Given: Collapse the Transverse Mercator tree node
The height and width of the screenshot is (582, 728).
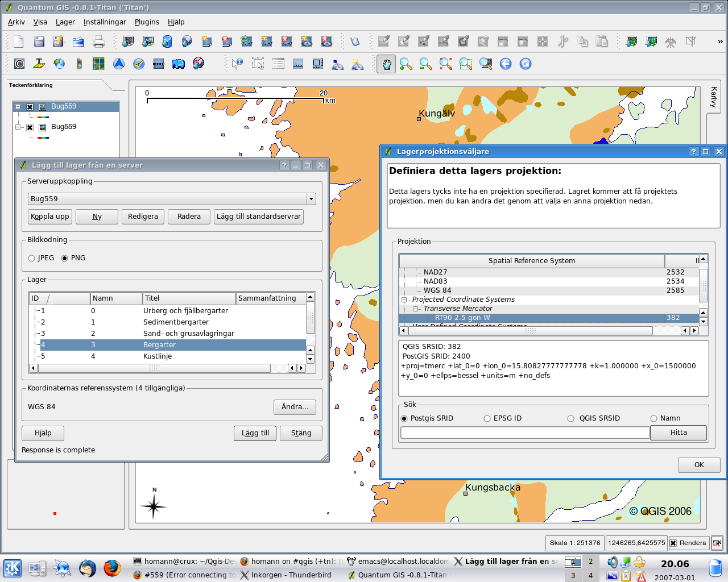Looking at the screenshot, I should pos(416,309).
